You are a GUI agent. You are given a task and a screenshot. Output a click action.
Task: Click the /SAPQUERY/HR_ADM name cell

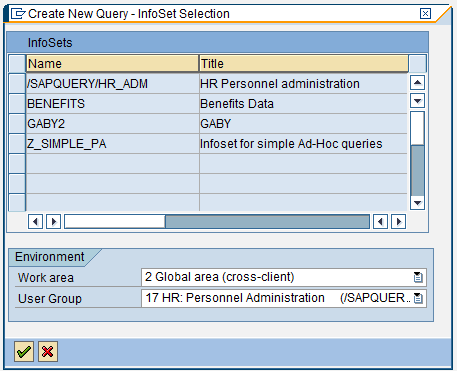pos(112,83)
